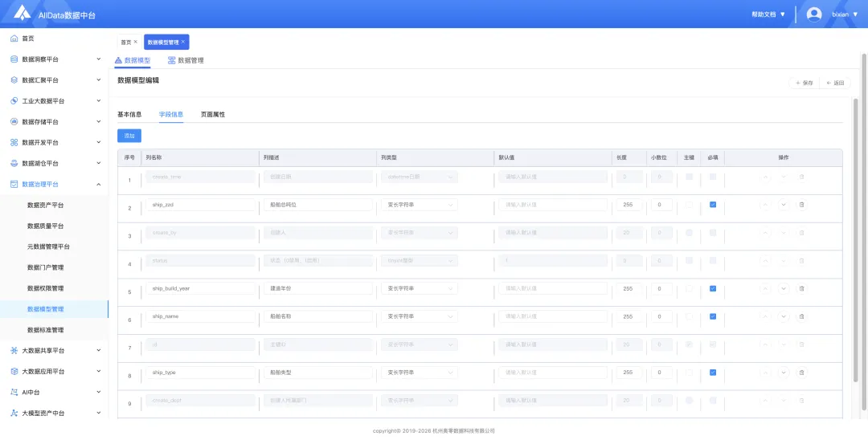Move the ship_zzd row up
868x440 pixels.
(x=765, y=205)
